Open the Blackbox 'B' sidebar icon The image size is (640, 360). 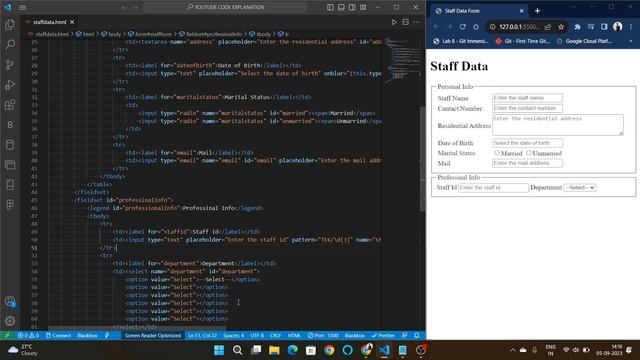[x=10, y=125]
